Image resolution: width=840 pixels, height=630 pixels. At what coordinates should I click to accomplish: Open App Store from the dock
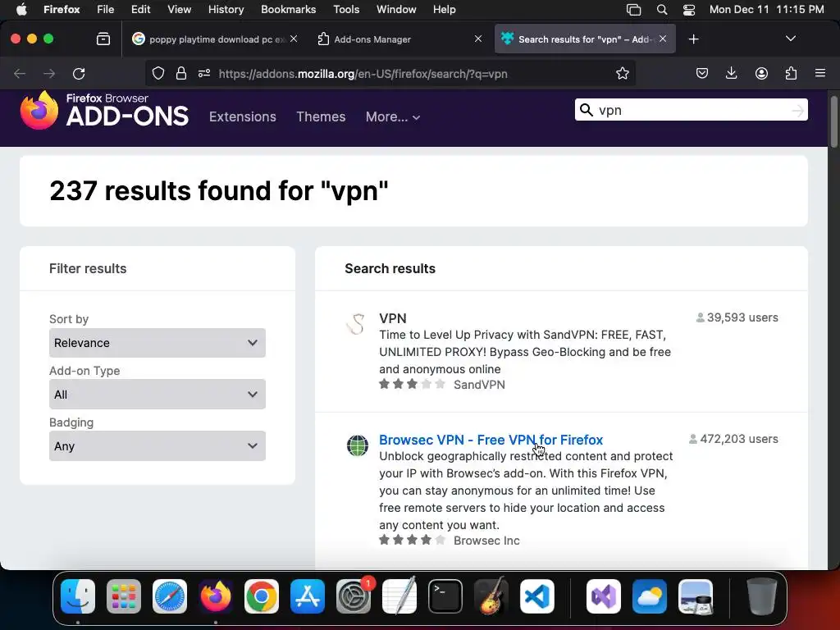pyautogui.click(x=308, y=596)
